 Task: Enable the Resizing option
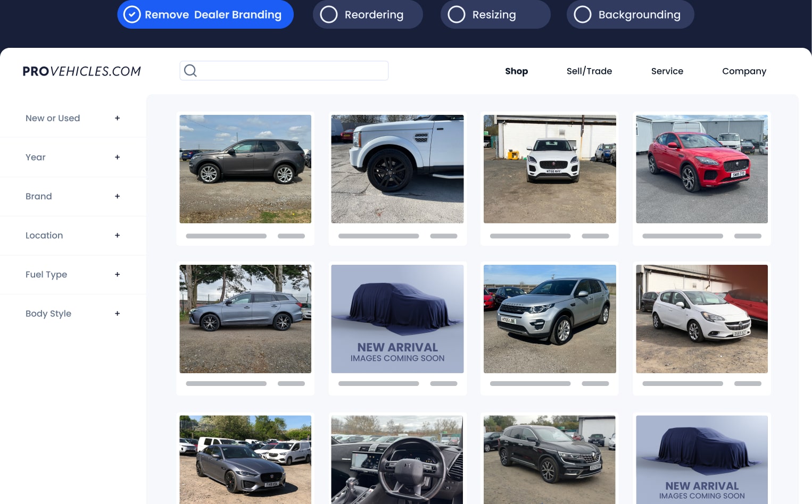click(x=495, y=14)
